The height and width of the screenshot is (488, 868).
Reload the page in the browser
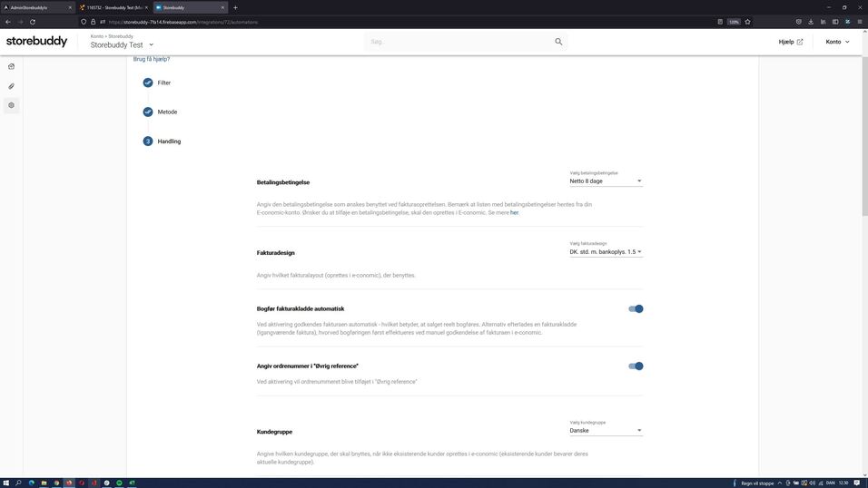33,22
